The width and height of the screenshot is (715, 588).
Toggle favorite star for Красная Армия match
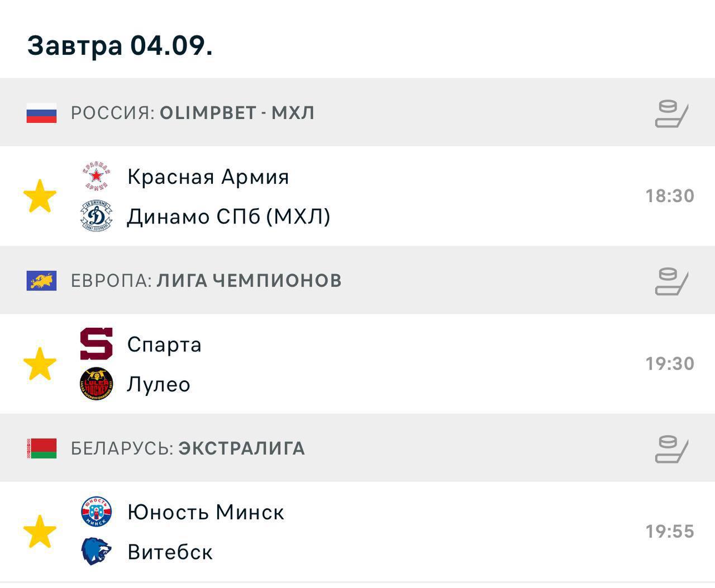40,196
